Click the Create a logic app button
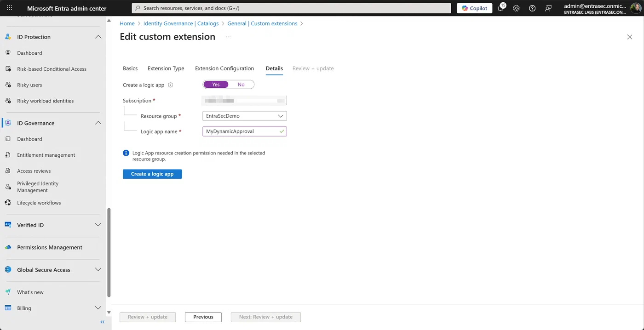The image size is (644, 330). pyautogui.click(x=152, y=174)
